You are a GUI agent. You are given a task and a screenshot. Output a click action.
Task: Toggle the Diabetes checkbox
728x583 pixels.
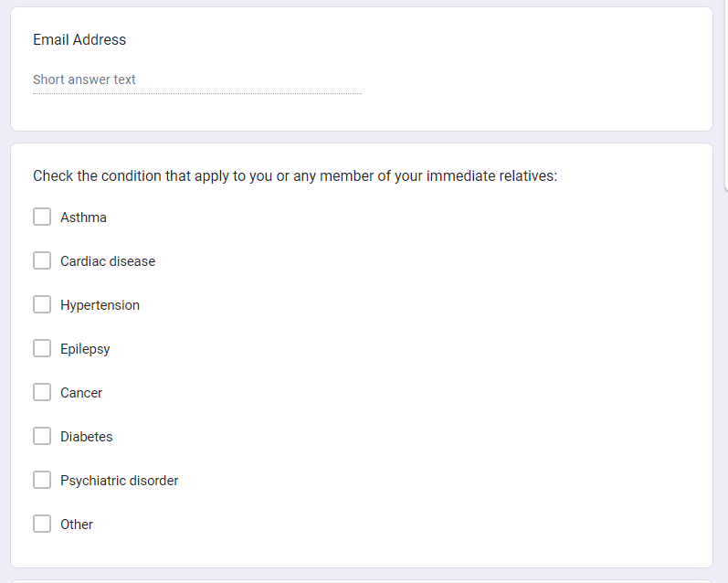(x=42, y=437)
